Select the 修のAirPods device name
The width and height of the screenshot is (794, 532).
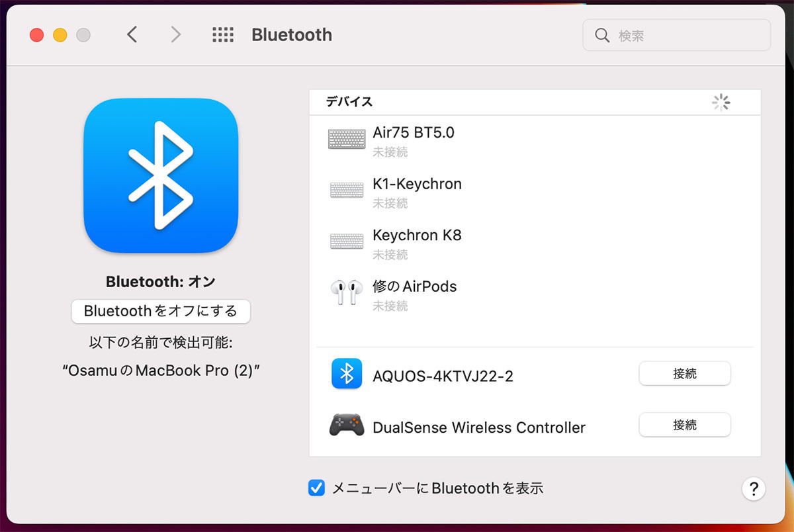pos(415,287)
